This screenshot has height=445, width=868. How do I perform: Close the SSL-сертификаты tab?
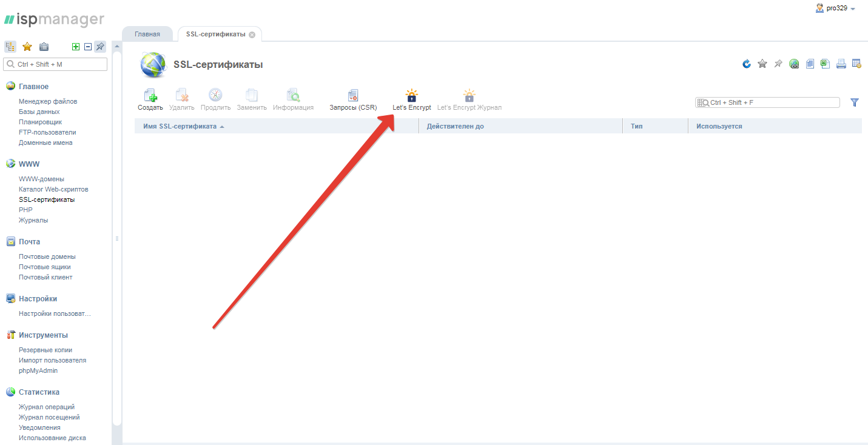(252, 35)
